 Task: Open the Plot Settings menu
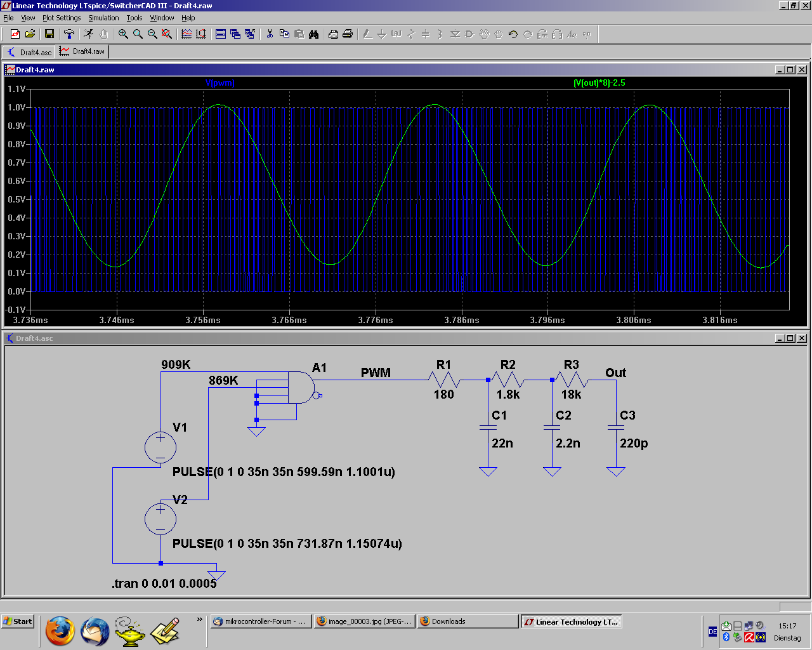[62, 18]
